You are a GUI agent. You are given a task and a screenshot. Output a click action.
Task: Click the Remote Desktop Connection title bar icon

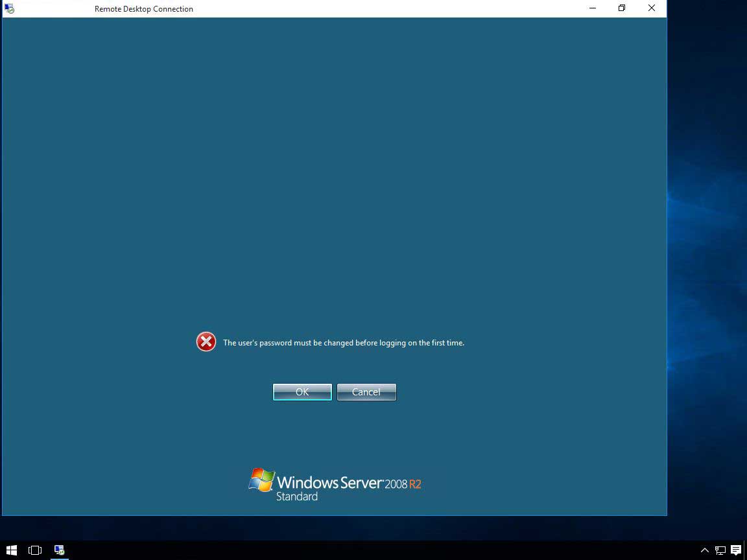click(x=9, y=8)
